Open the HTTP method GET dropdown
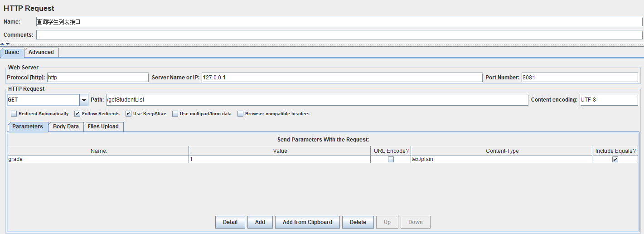The image size is (644, 234). [x=84, y=100]
